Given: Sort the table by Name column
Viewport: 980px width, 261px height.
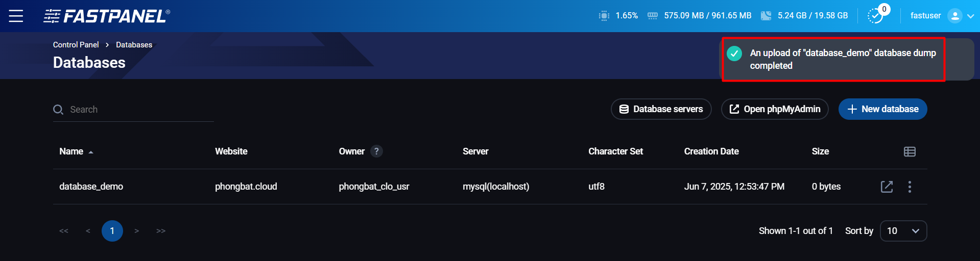Looking at the screenshot, I should tap(71, 151).
